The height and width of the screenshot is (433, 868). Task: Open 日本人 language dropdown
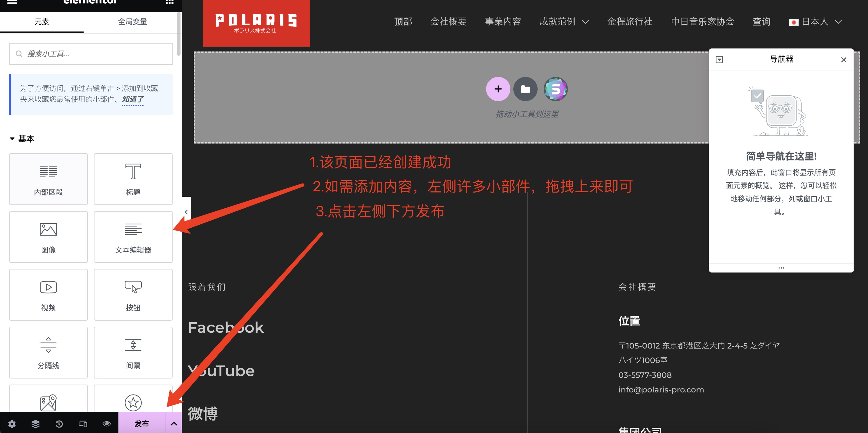coord(815,22)
